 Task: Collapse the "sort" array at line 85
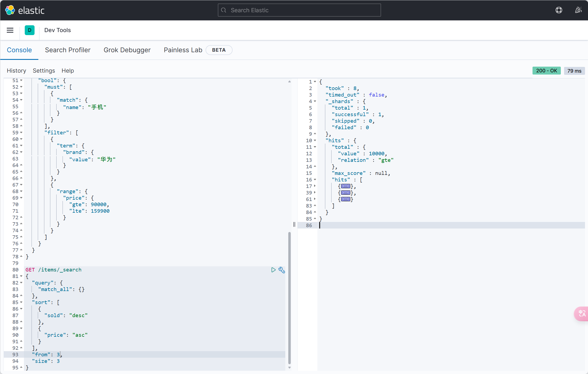(21, 302)
